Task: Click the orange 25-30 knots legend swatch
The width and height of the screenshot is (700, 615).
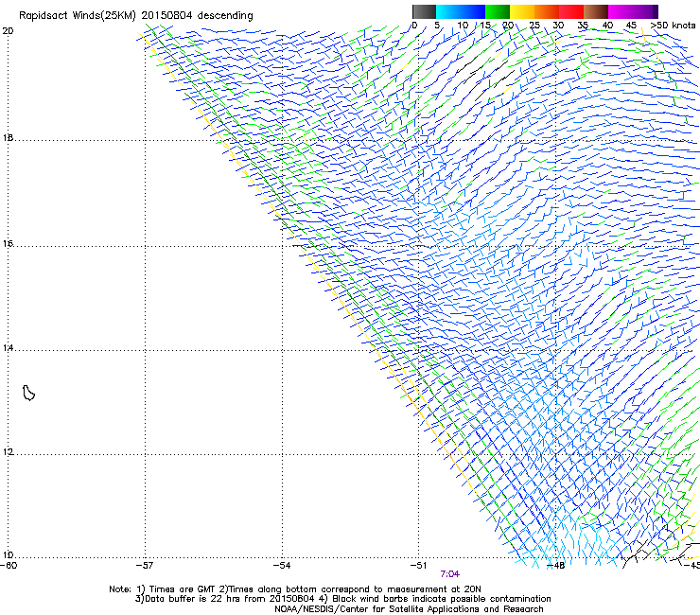Action: coord(547,11)
